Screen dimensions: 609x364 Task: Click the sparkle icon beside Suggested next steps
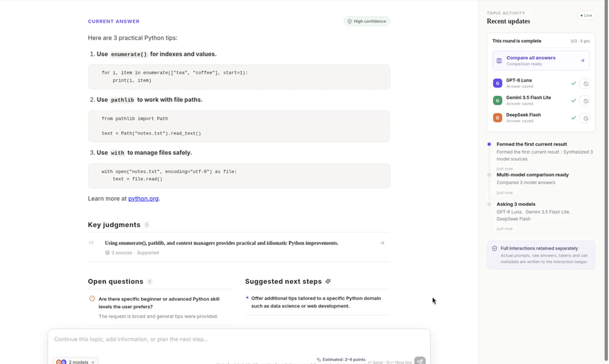(328, 281)
